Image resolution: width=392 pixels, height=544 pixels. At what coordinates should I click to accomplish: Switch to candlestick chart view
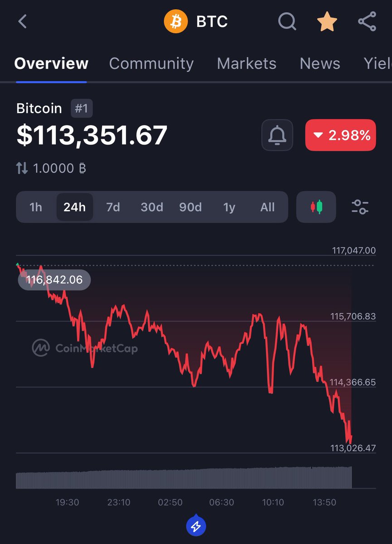(x=316, y=207)
